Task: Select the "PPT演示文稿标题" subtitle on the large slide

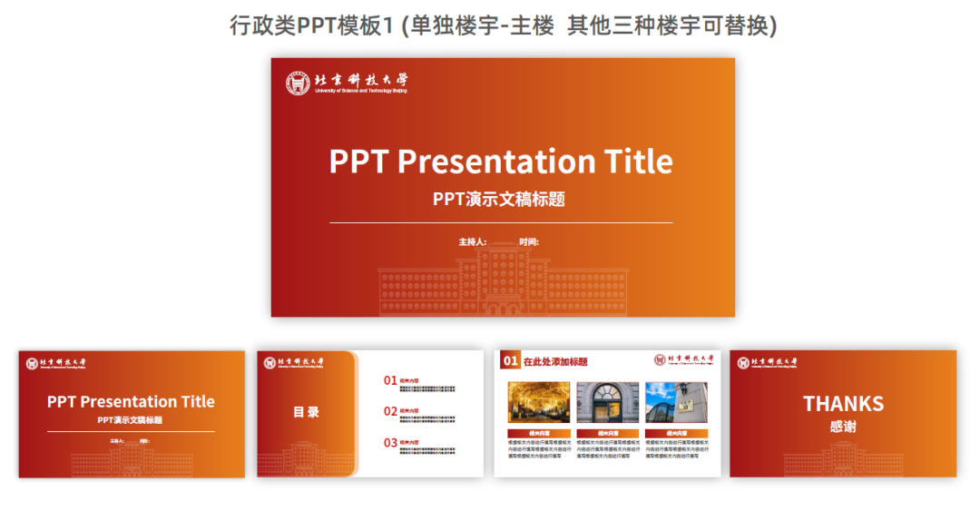Action: click(x=499, y=200)
